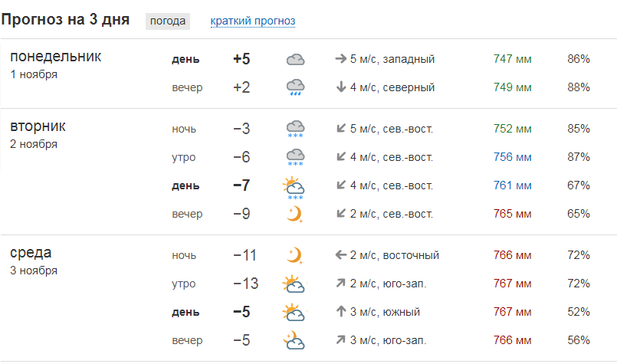Select the 'понедельник' day heading
The width and height of the screenshot is (617, 364).
(x=55, y=57)
